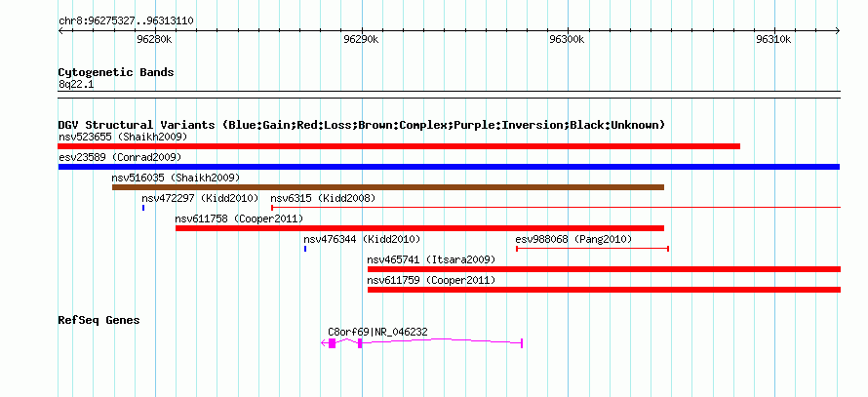This screenshot has width=868, height=397.
Task: Click the DGV Structural Variants track title
Action: click(362, 125)
